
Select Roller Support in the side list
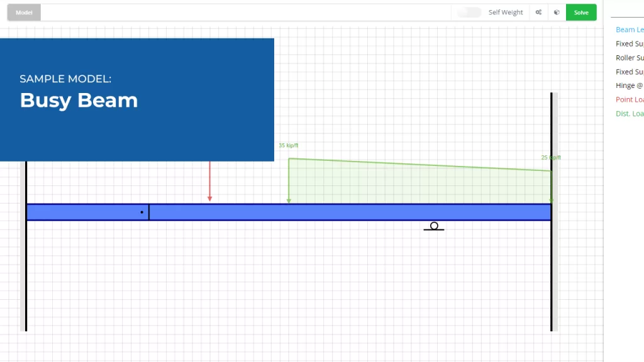[x=629, y=58]
